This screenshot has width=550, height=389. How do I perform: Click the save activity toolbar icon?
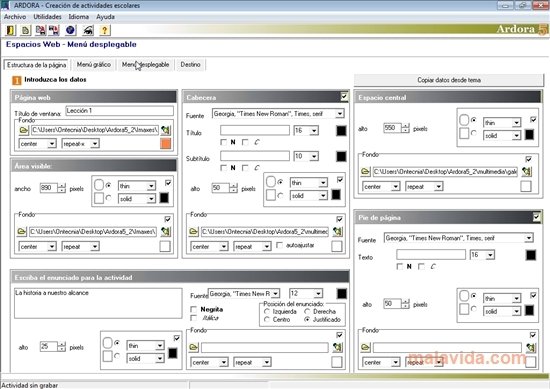pos(40,31)
